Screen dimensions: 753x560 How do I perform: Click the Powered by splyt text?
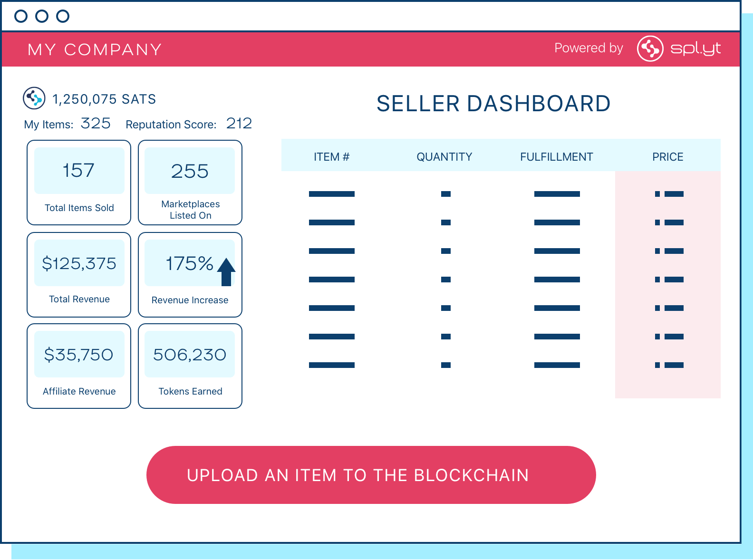[x=588, y=48]
